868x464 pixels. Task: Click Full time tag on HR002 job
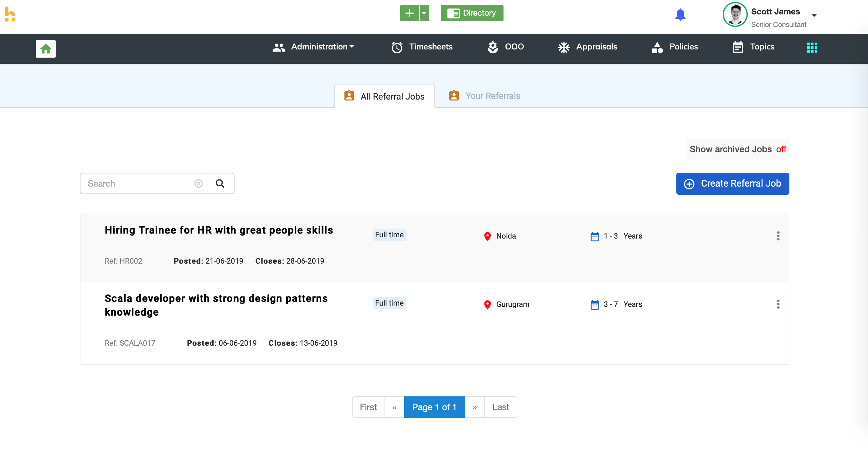tap(389, 235)
